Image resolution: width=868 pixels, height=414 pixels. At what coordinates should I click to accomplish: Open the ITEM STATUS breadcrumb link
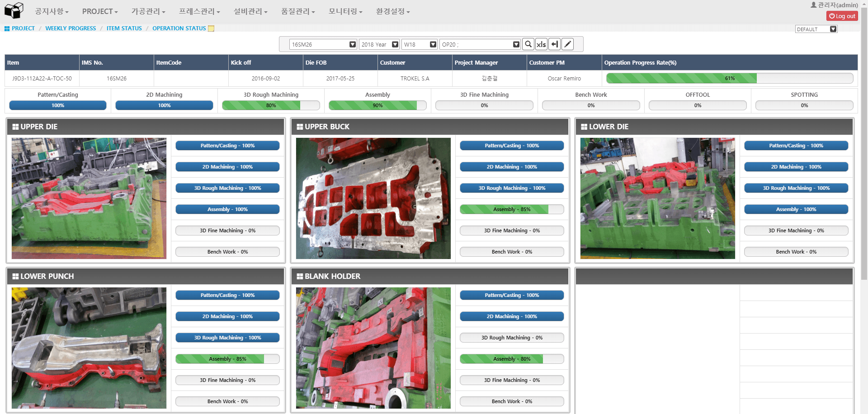[124, 28]
